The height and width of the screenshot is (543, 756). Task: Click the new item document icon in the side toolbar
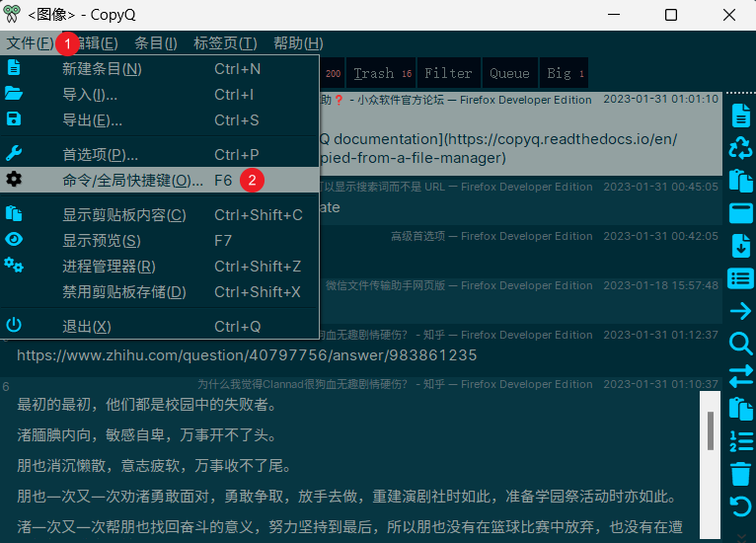pos(741,116)
